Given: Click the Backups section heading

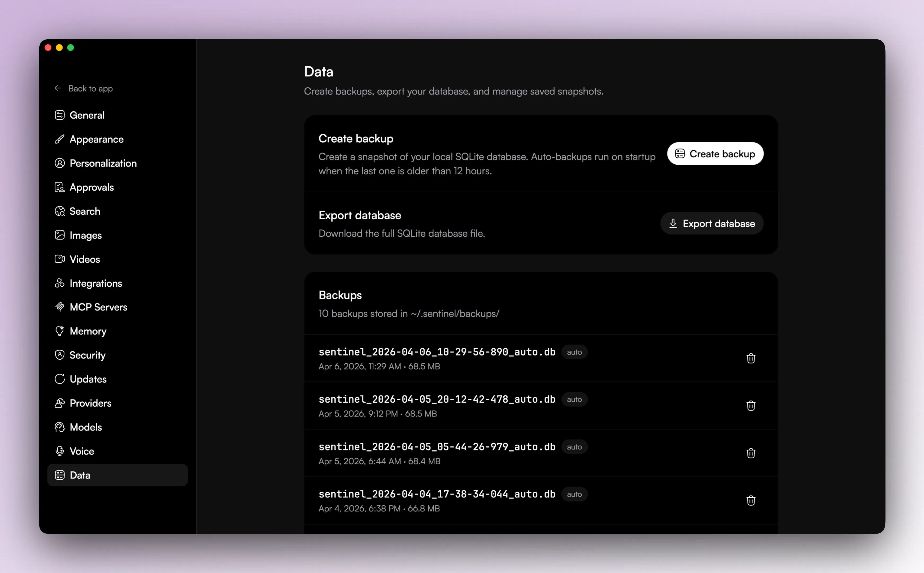Looking at the screenshot, I should (340, 295).
